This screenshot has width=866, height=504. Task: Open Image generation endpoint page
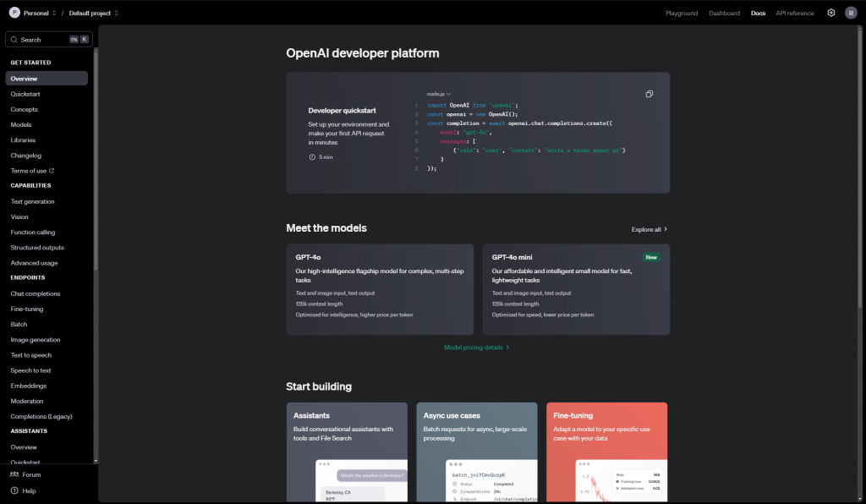(36, 340)
